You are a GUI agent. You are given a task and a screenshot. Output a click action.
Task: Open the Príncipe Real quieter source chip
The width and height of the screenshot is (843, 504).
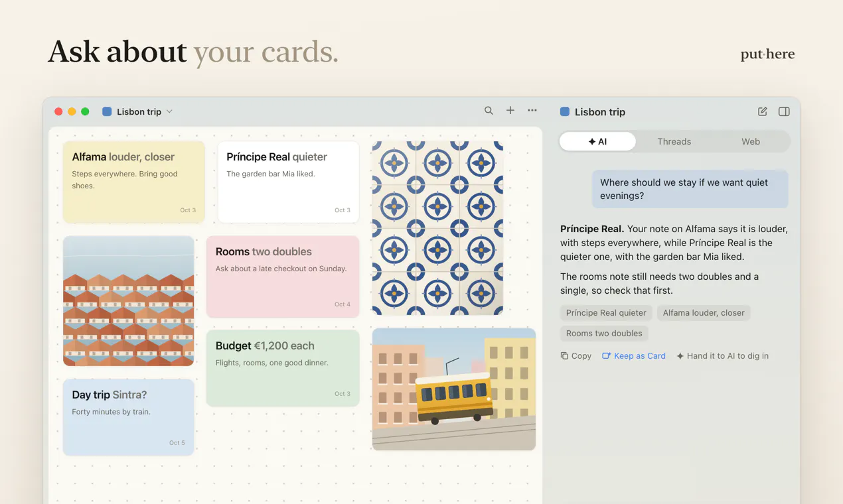(x=606, y=313)
